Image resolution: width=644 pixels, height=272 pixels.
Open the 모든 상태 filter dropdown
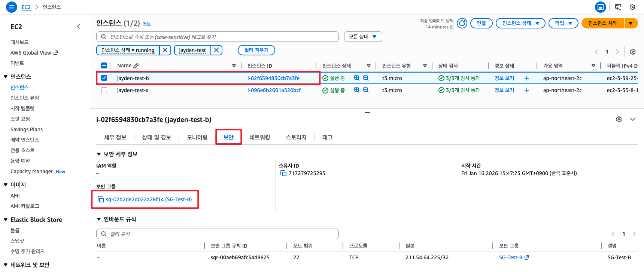tap(363, 37)
